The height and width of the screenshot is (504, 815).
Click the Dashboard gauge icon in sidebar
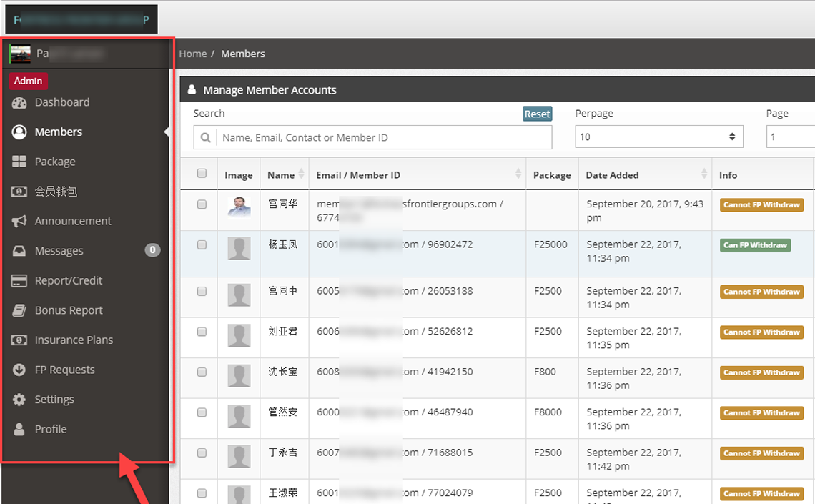click(19, 103)
